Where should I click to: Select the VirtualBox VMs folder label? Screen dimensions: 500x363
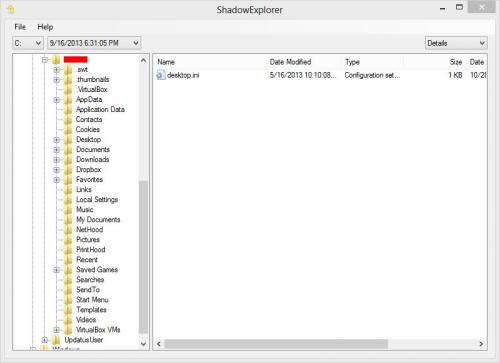(x=98, y=330)
